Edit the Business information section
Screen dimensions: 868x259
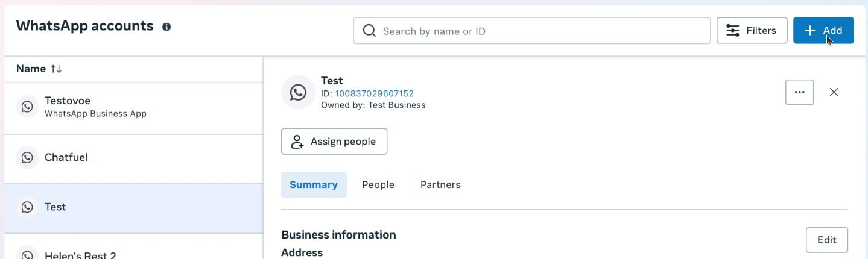pos(826,240)
